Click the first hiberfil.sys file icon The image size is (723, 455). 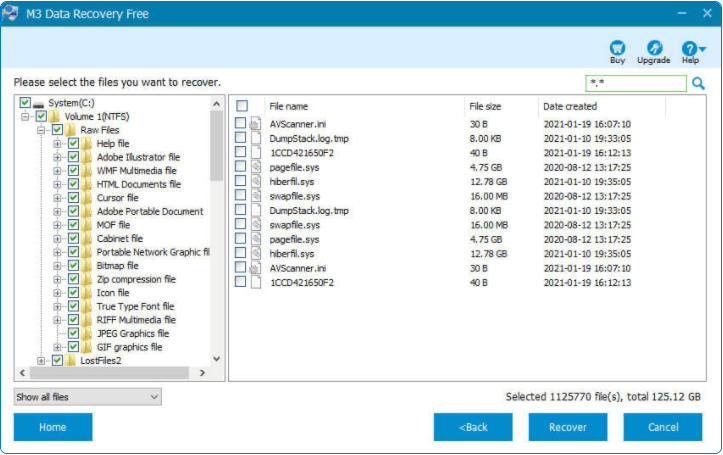256,182
